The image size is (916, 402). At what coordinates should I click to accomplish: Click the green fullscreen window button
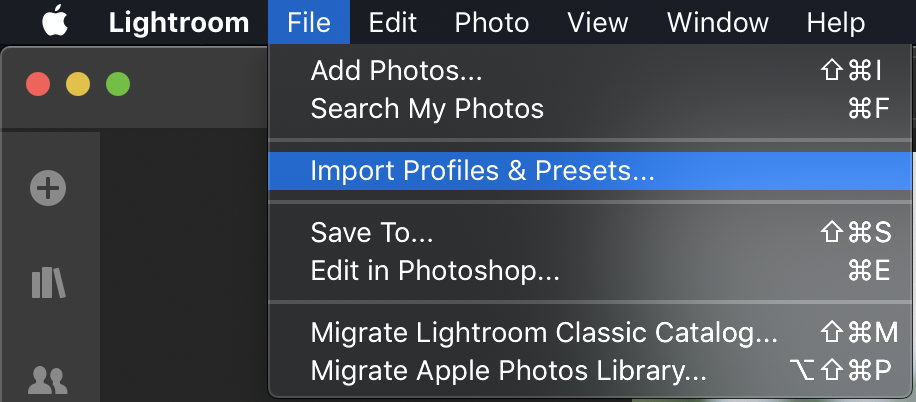(118, 84)
